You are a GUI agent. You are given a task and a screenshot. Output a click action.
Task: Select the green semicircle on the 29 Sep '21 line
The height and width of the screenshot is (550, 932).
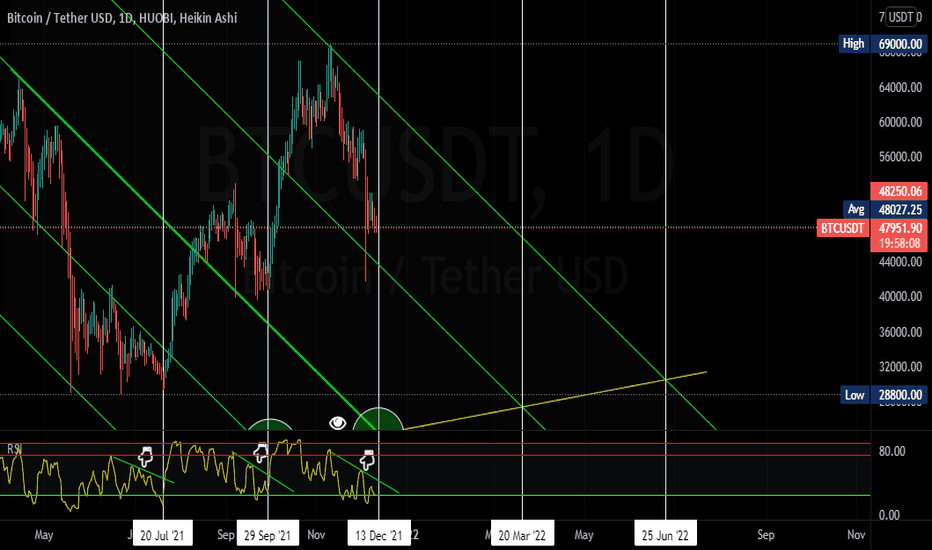click(x=270, y=424)
